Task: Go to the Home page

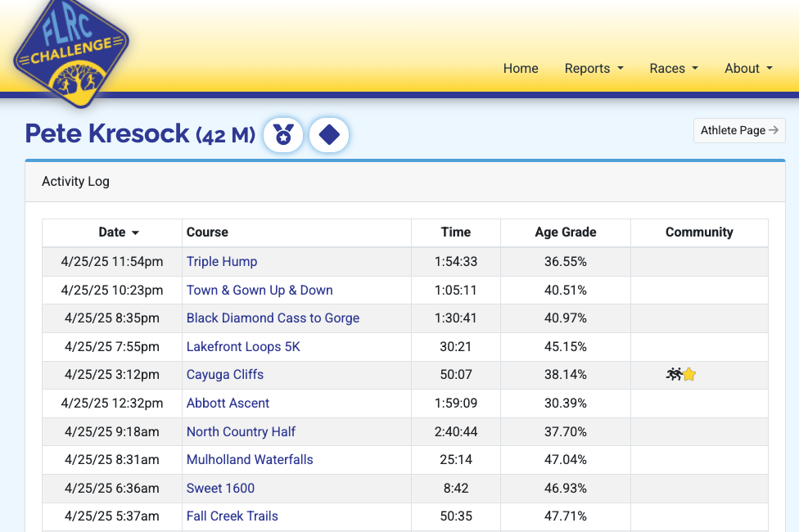Action: pyautogui.click(x=521, y=68)
